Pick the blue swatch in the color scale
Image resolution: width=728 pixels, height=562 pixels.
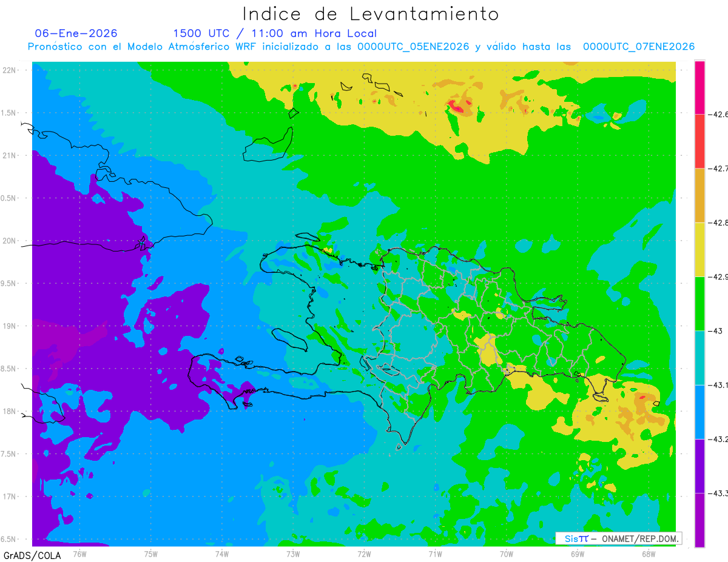[x=699, y=412]
